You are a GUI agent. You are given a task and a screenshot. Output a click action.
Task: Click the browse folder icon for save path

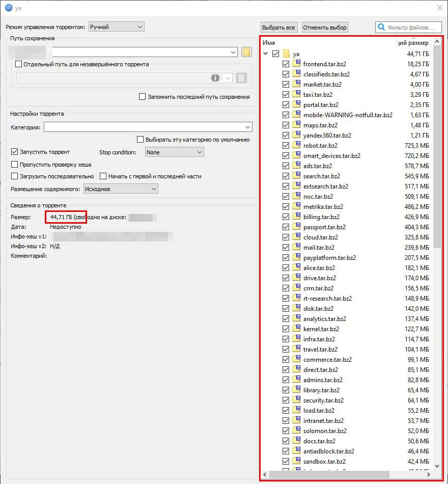(247, 52)
